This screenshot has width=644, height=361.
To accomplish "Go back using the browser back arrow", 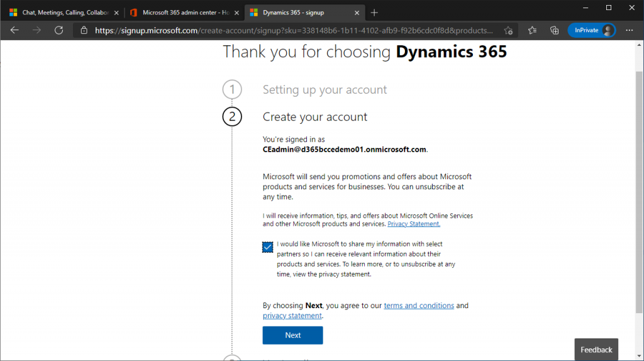I will pos(15,30).
